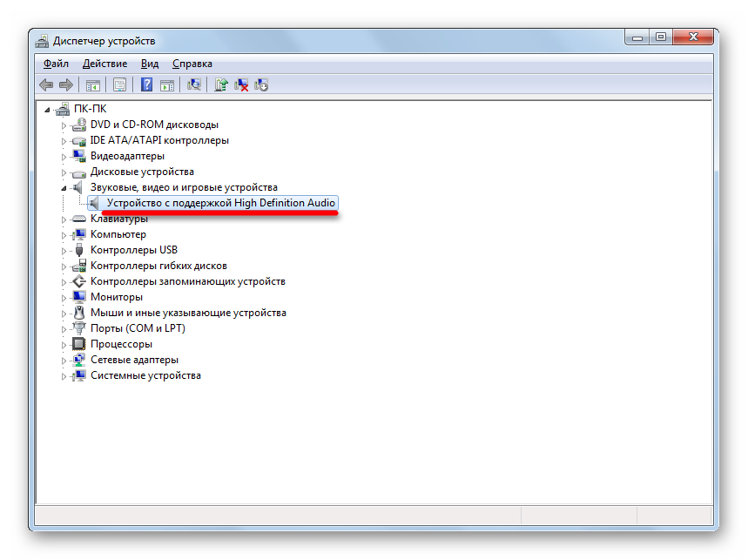This screenshot has height=560, width=748.
Task: Click the Forward arrow in toolbar
Action: [x=66, y=85]
